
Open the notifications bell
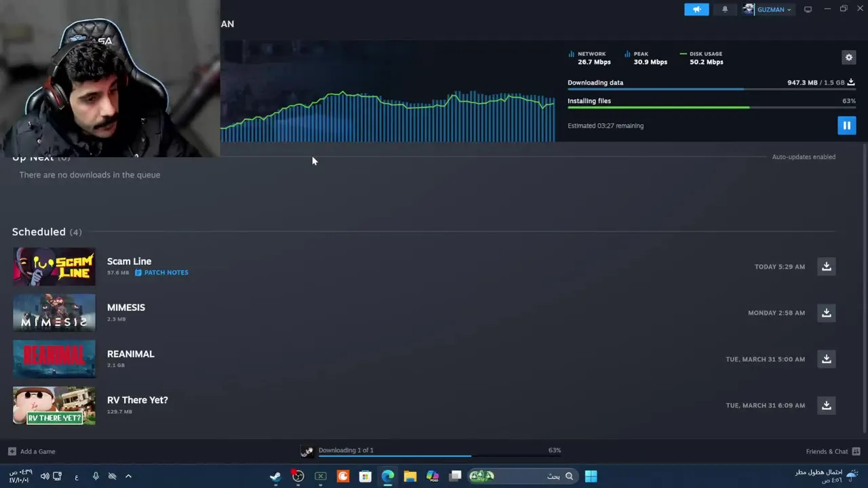(725, 9)
